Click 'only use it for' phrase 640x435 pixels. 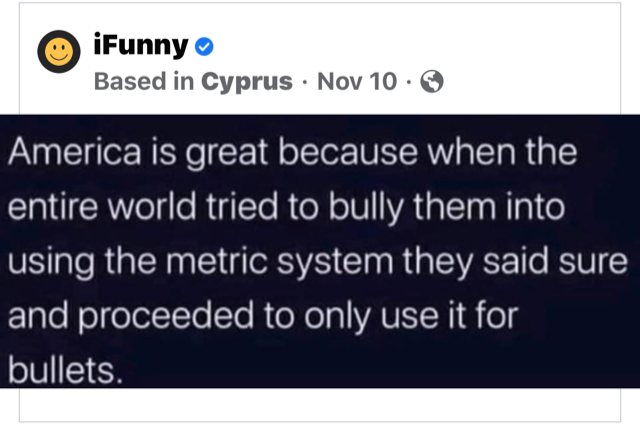tap(411, 316)
